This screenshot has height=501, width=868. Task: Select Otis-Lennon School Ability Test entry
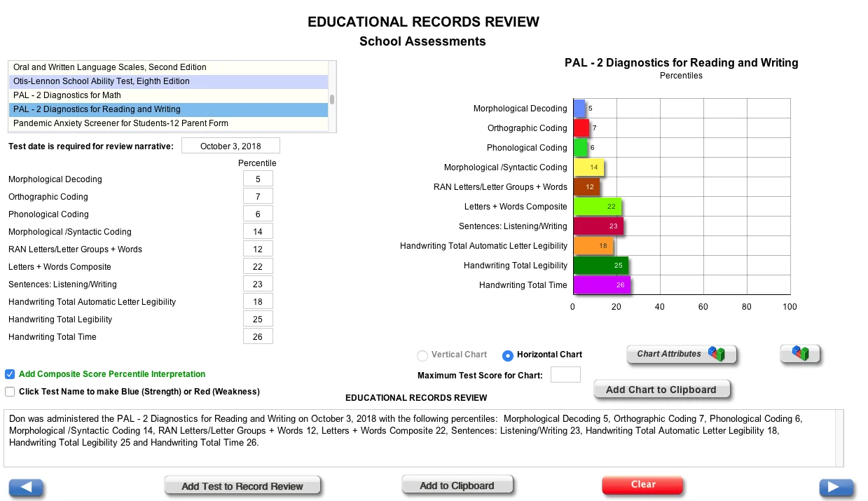[x=168, y=81]
